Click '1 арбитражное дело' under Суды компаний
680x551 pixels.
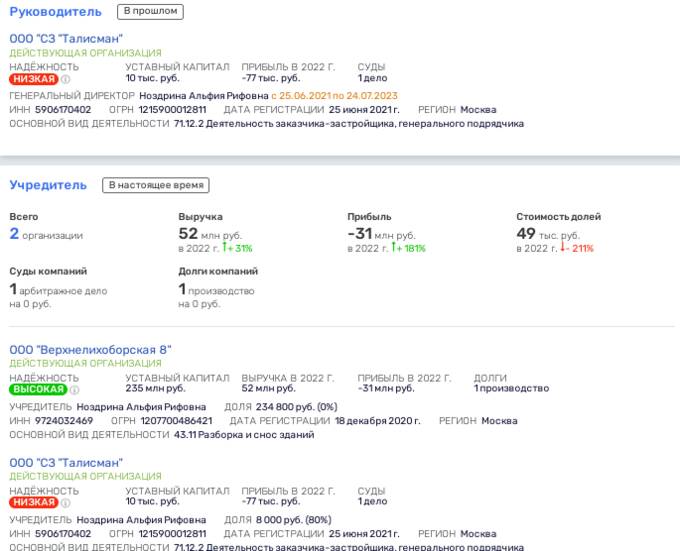coord(58,290)
